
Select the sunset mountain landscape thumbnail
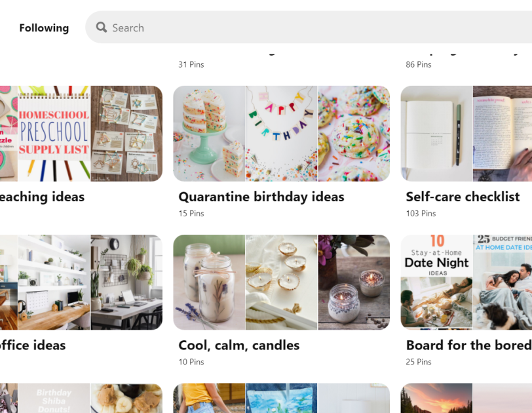click(436, 399)
